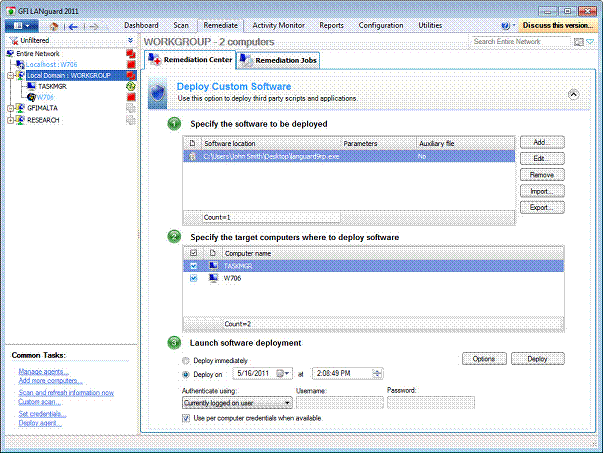Click the Edit... button
604x454 pixels.
click(542, 159)
